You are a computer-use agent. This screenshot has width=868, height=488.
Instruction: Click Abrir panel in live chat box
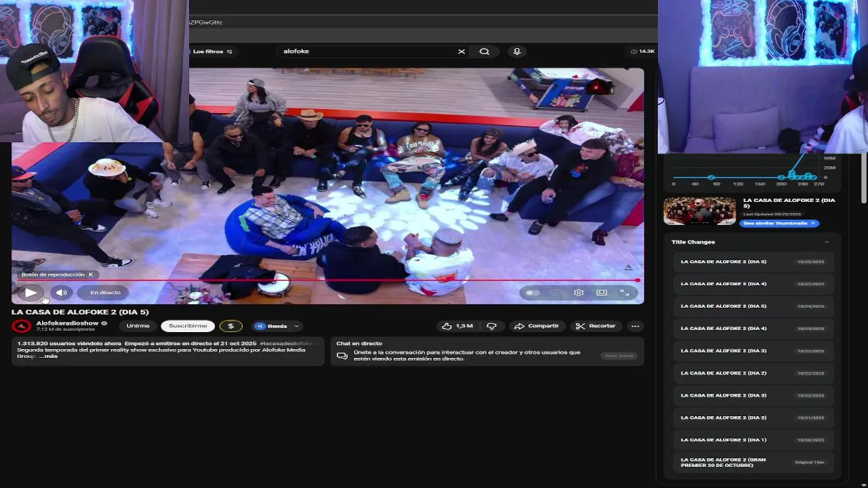pyautogui.click(x=618, y=355)
